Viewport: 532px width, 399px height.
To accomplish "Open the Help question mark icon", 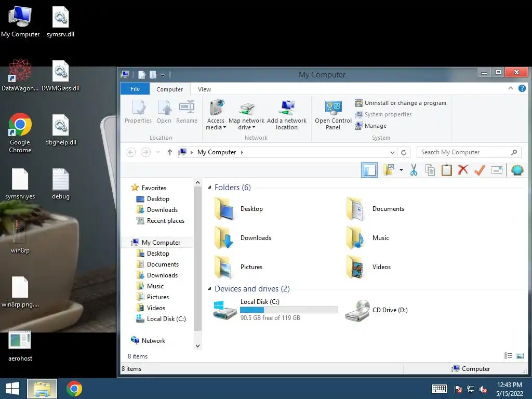I will coord(522,88).
